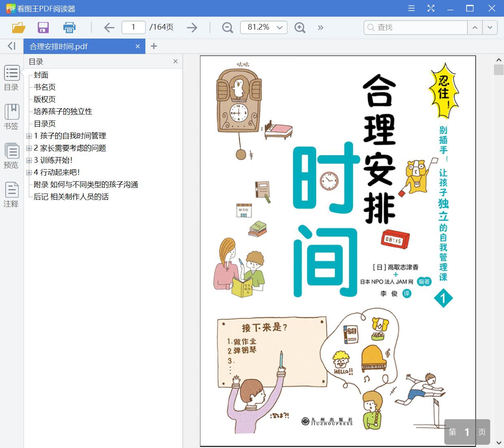Jump to the 封面 entry
504x448 pixels.
pos(41,75)
